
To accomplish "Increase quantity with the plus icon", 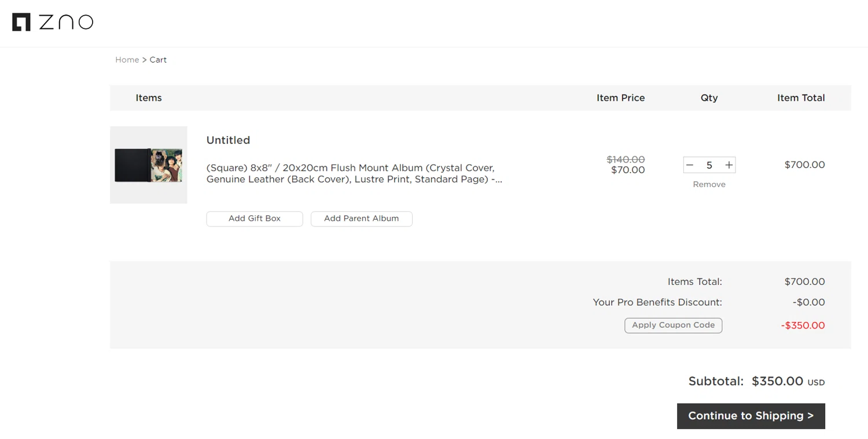I will tap(729, 165).
